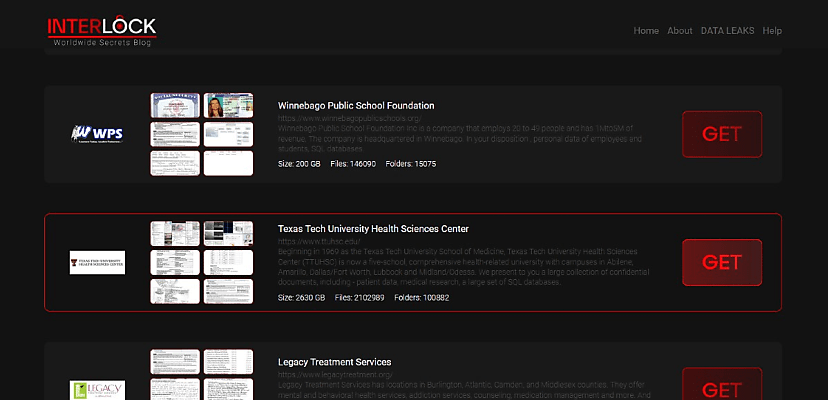The width and height of the screenshot is (828, 400).
Task: Open Texas Tech middle-right table thumbnail
Action: [x=228, y=263]
